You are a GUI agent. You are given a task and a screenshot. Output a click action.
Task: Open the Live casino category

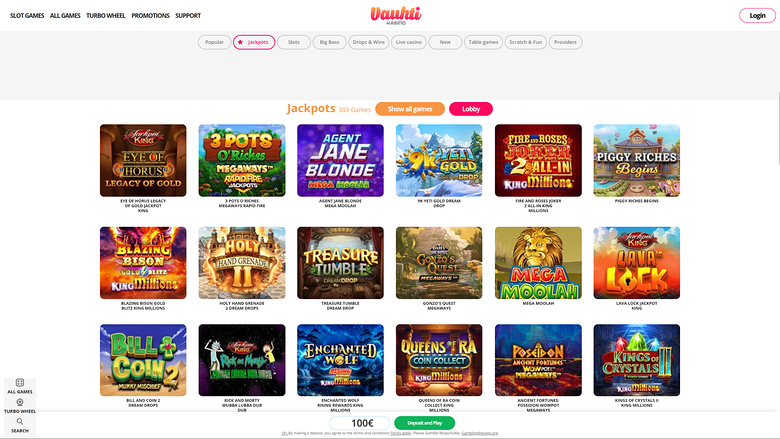(x=408, y=42)
